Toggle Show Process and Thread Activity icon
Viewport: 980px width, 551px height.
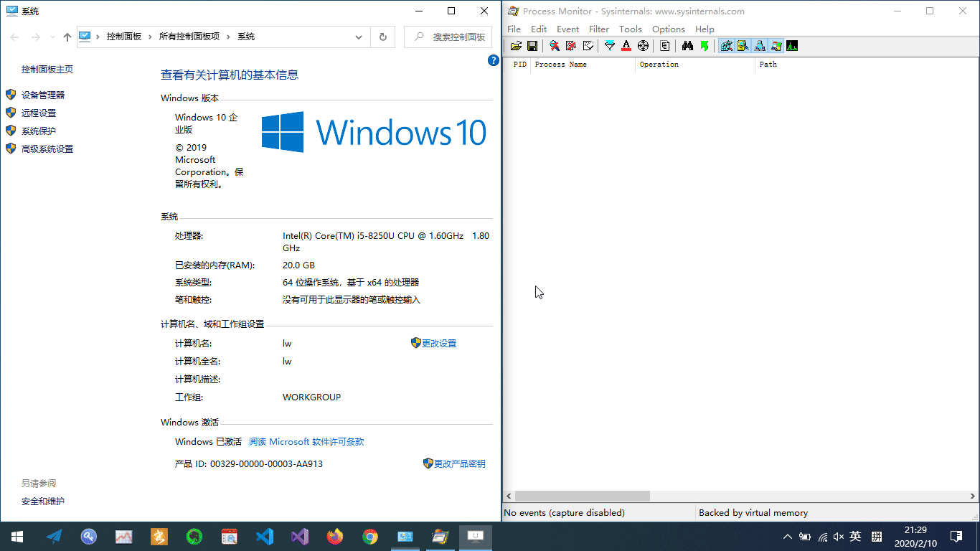point(776,46)
